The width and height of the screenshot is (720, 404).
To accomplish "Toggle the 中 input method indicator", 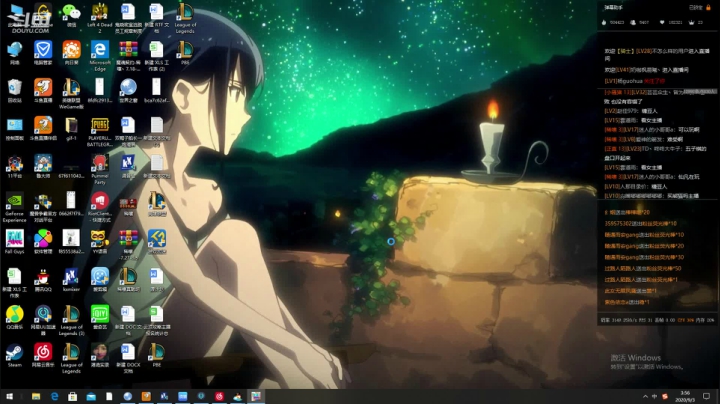I will [x=654, y=396].
